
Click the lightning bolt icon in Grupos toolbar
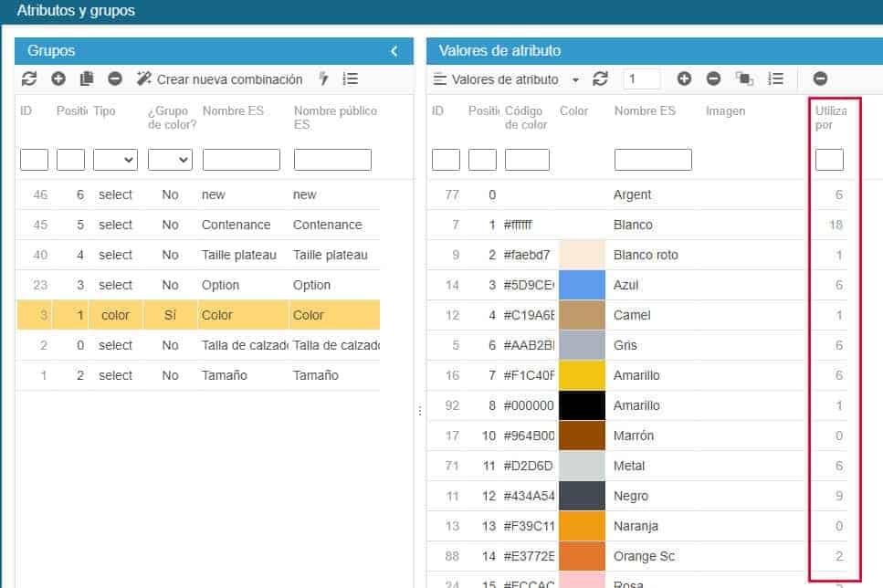pos(323,79)
